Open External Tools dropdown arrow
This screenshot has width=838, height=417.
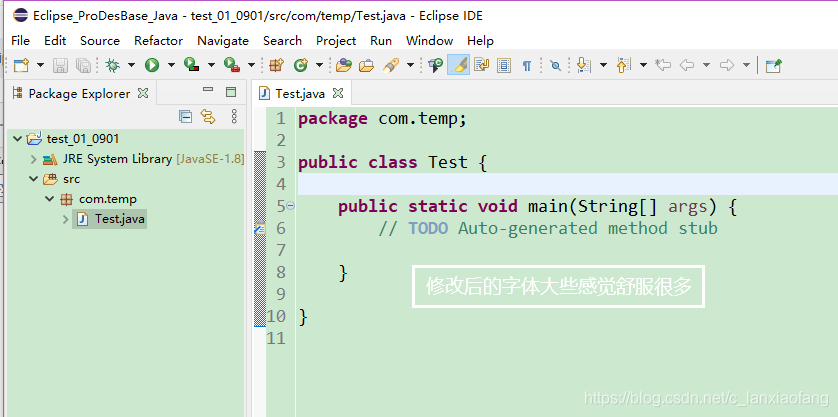click(251, 65)
